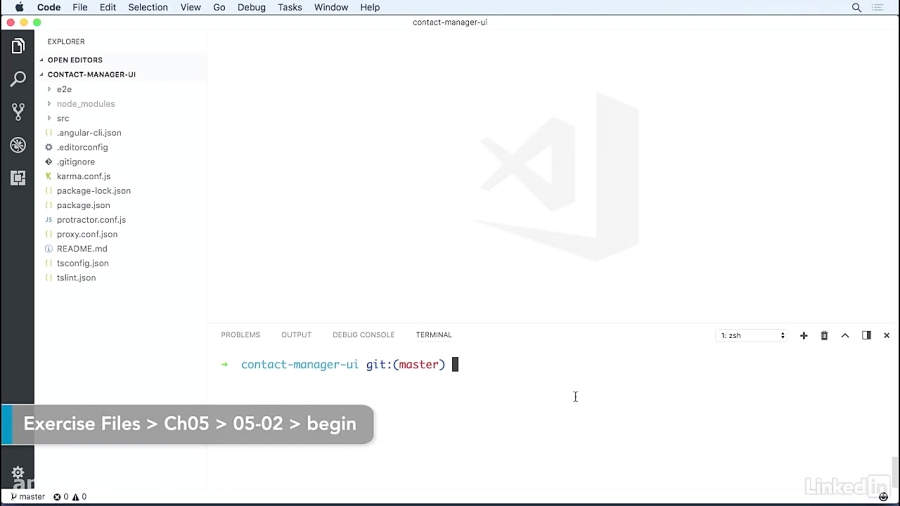Open the Extensions view
Viewport: 900px width, 506px height.
point(18,178)
